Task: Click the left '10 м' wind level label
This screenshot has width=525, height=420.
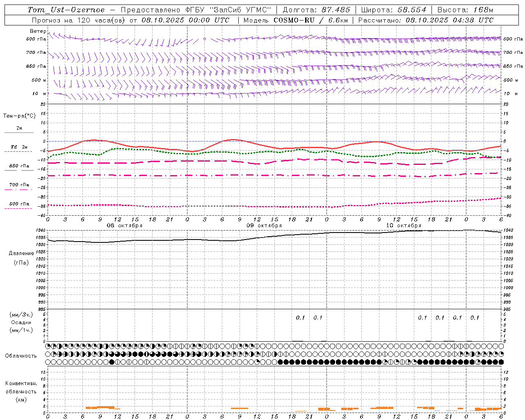Action: pyautogui.click(x=40, y=94)
